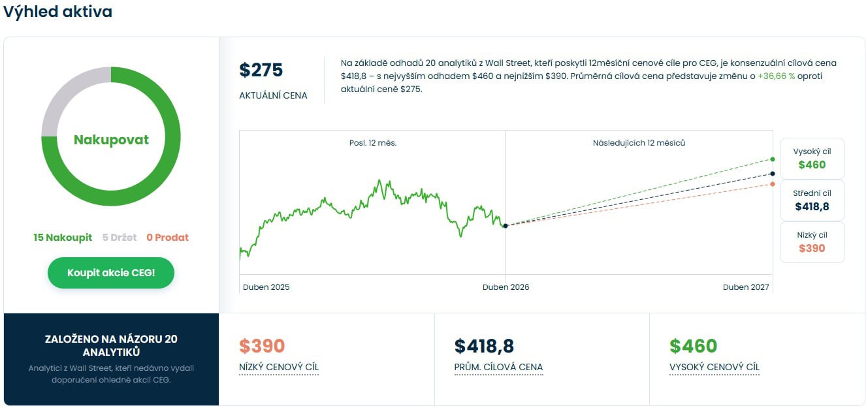Click the current price dot at Duben 2026
The image size is (868, 410).
[x=506, y=226]
